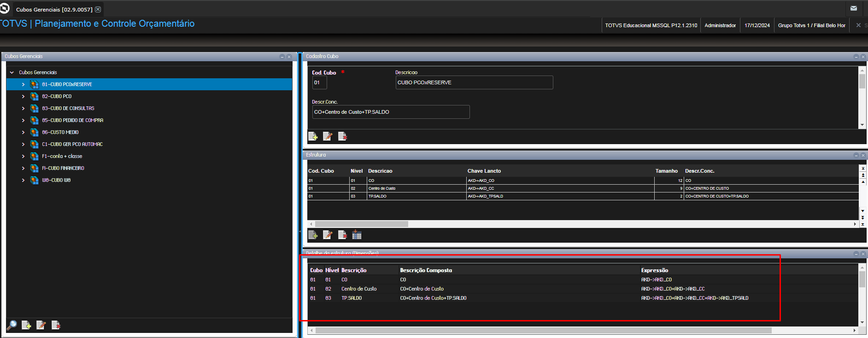This screenshot has width=868, height=338.
Task: Click the 17/12/2024 date button
Action: (x=757, y=25)
